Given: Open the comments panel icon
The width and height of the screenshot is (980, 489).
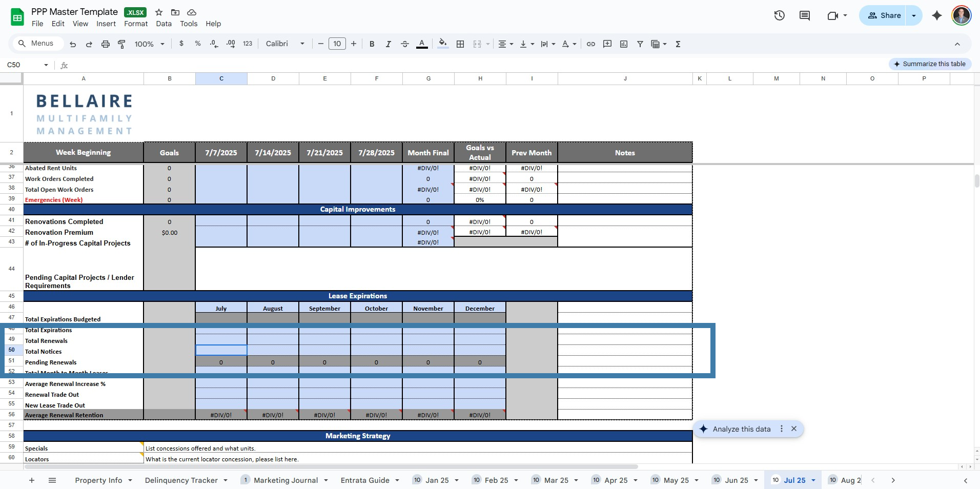Looking at the screenshot, I should [805, 15].
